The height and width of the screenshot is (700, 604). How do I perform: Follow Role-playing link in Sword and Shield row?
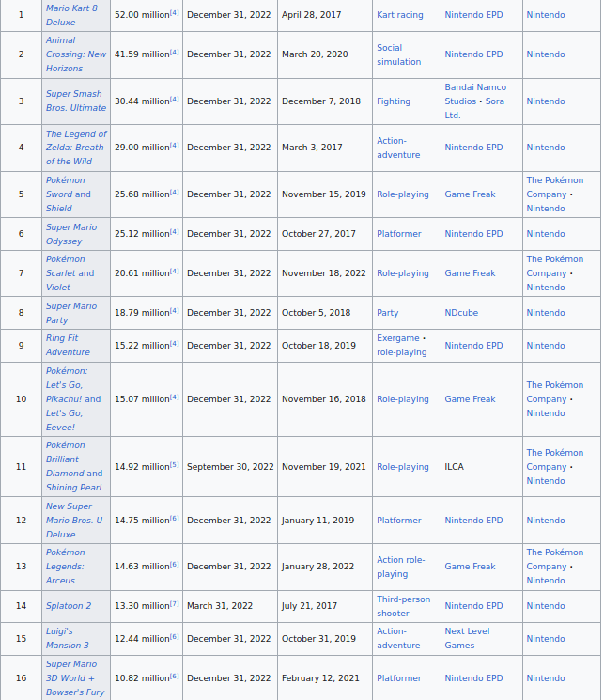403,194
